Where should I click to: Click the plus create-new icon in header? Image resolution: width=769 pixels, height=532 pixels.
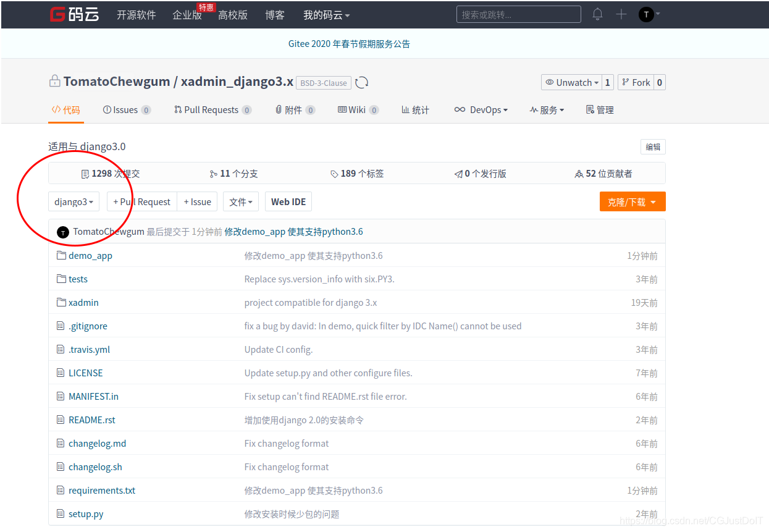(621, 14)
